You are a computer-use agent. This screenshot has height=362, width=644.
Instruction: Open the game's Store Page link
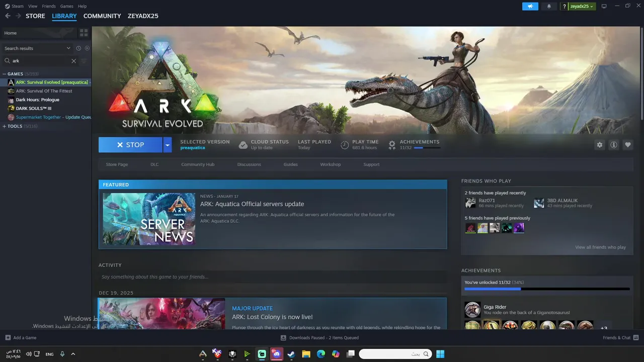(117, 164)
